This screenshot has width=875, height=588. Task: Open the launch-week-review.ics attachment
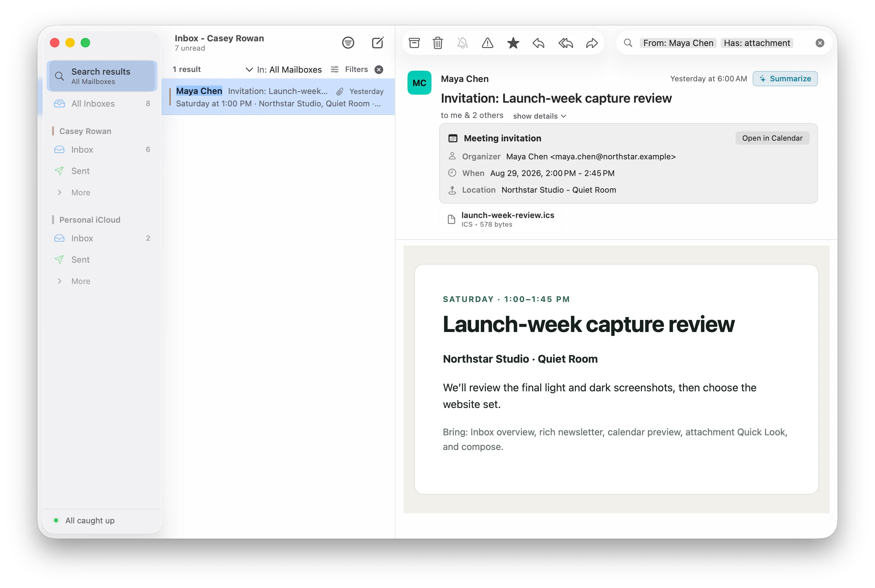coord(500,219)
